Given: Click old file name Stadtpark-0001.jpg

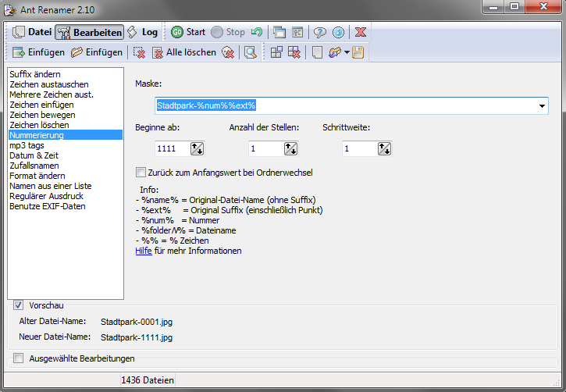Looking at the screenshot, I should coord(137,322).
